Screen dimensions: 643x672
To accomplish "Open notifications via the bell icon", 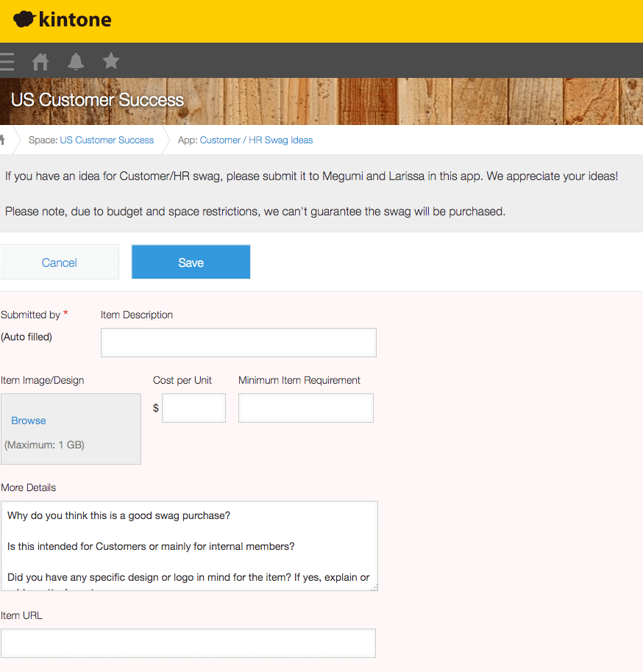I will click(76, 61).
